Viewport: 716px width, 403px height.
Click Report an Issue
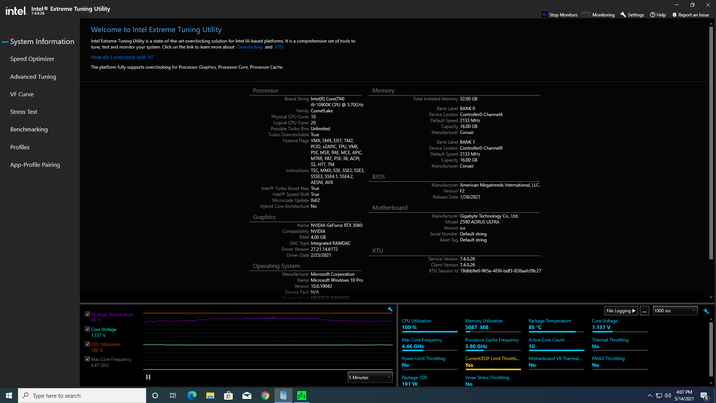(x=690, y=15)
